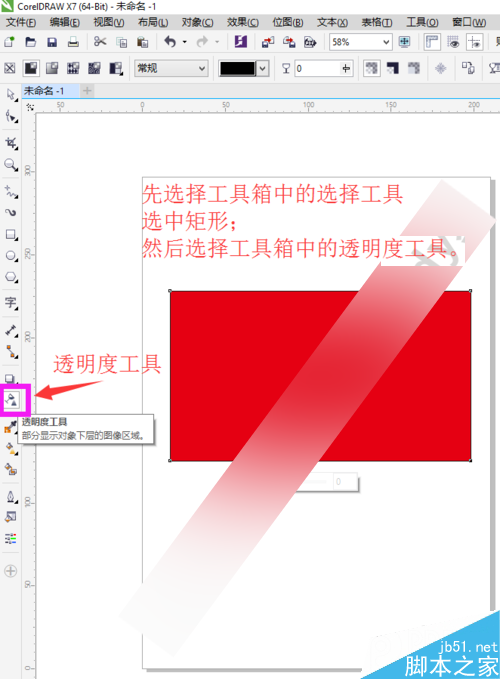Select Fountain transparency type
Viewport: 500px width, 679px height.
coord(52,68)
